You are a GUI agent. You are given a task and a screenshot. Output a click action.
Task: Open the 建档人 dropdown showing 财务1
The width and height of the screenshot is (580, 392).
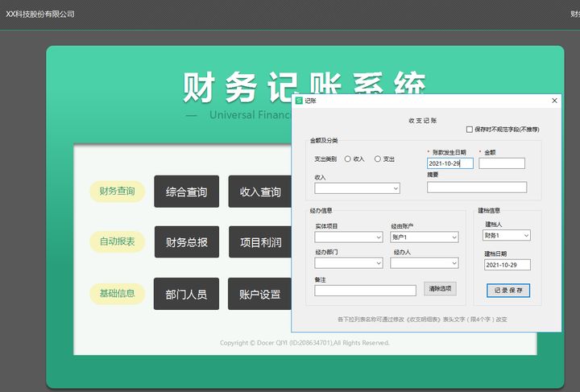pyautogui.click(x=507, y=235)
